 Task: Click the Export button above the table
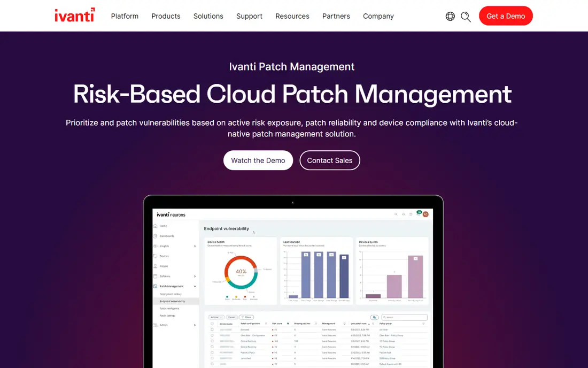pyautogui.click(x=232, y=317)
